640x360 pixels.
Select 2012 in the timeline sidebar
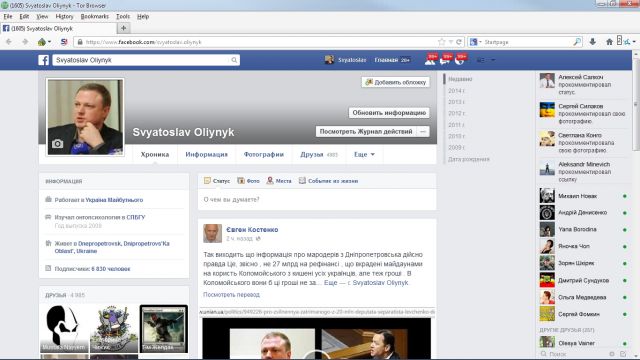[x=456, y=113]
